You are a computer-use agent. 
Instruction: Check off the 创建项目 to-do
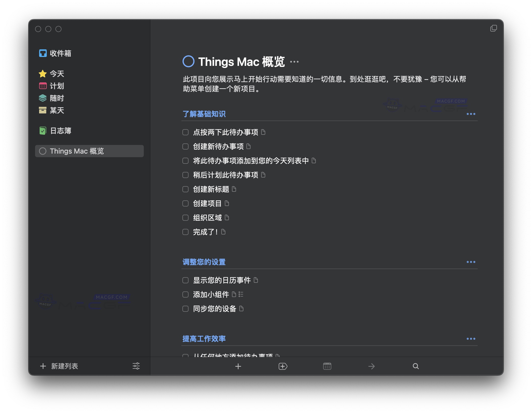tap(185, 203)
